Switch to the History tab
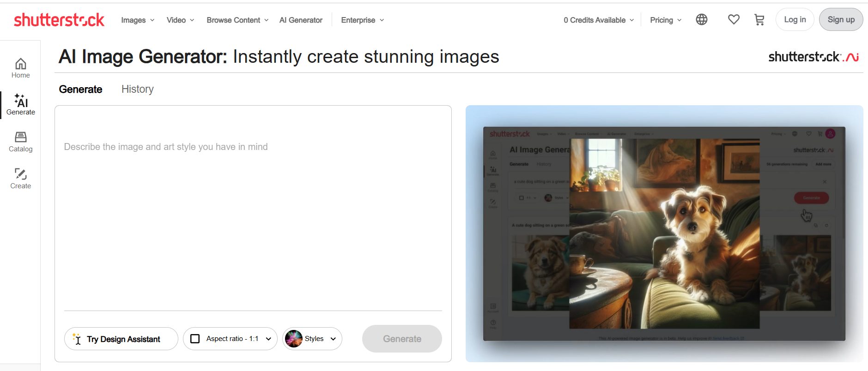 [138, 89]
